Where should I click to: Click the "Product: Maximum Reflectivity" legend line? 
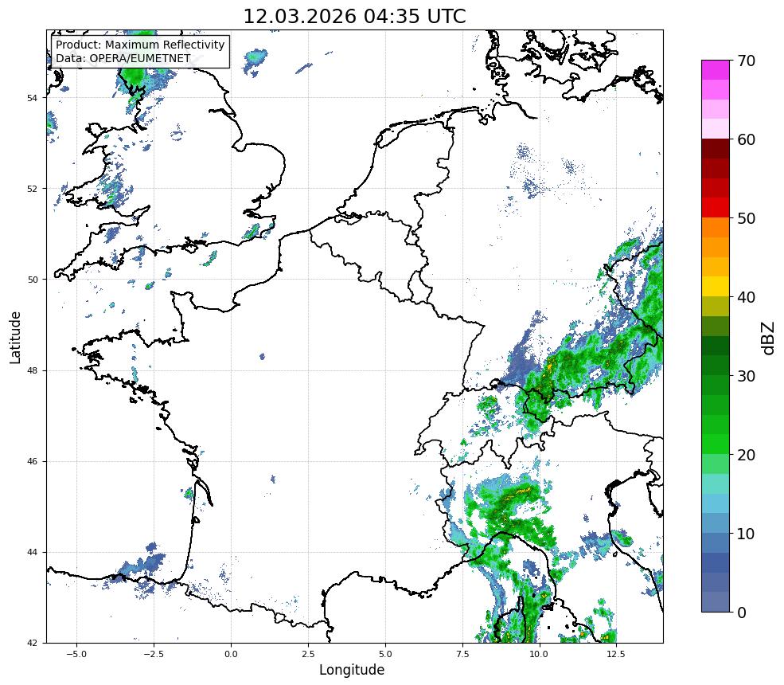(x=140, y=45)
